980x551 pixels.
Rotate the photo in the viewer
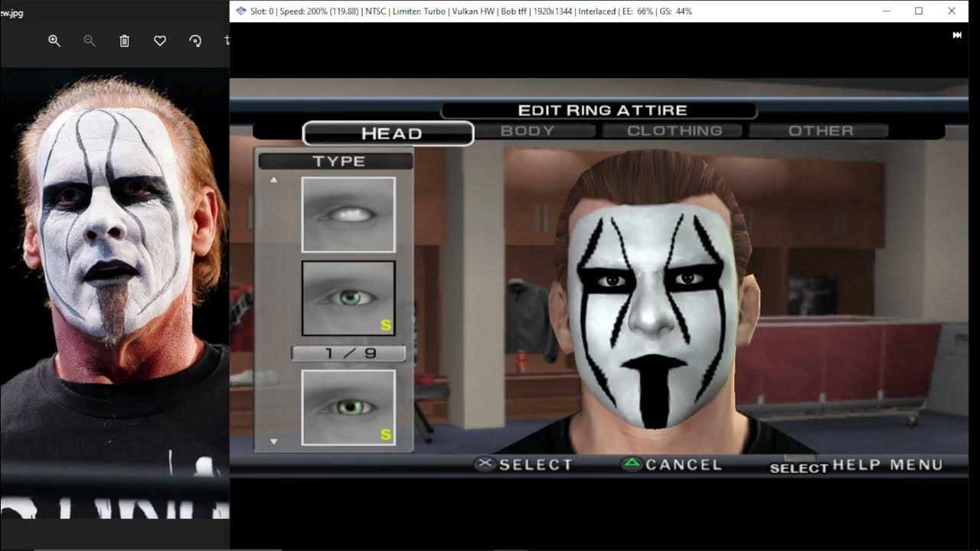(x=195, y=41)
